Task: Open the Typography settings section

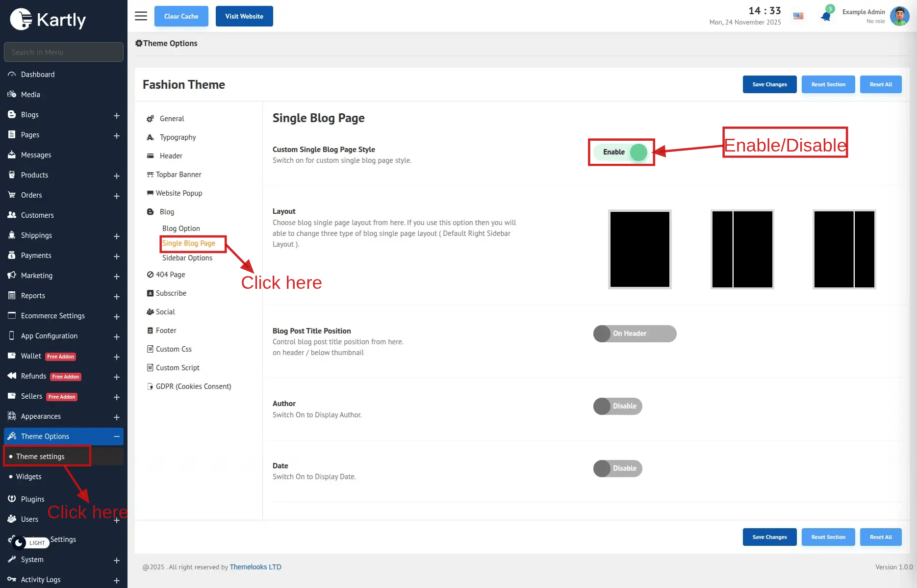Action: pyautogui.click(x=178, y=137)
